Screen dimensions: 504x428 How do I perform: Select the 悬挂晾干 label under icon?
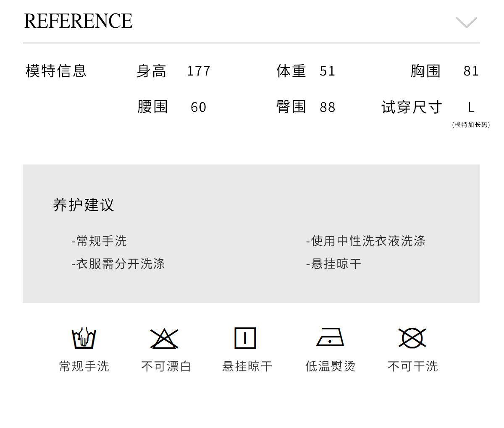[247, 366]
